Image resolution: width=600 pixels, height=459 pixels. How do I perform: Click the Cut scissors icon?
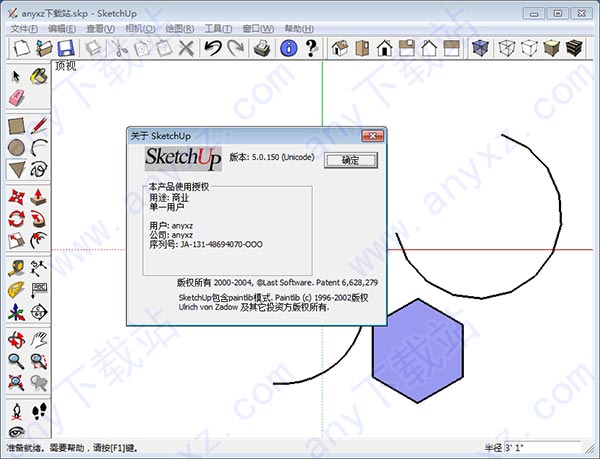[119, 49]
